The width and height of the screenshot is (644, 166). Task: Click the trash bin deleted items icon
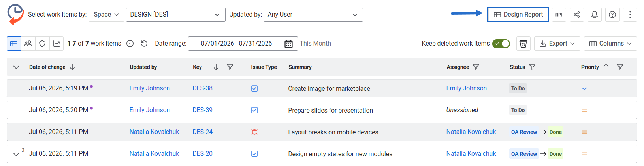tap(523, 44)
